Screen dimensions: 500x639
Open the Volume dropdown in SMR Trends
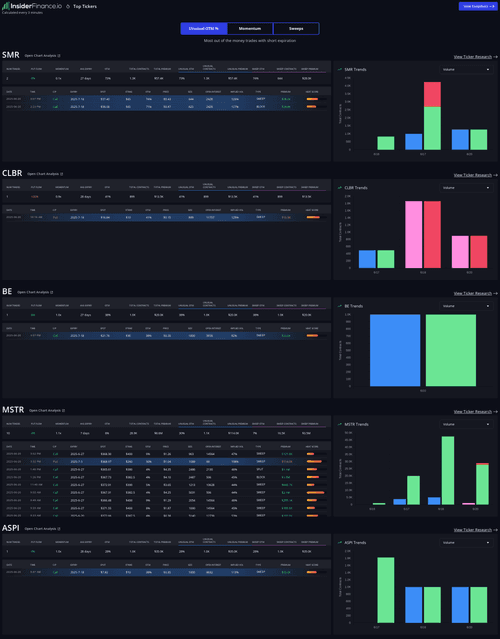[466, 69]
